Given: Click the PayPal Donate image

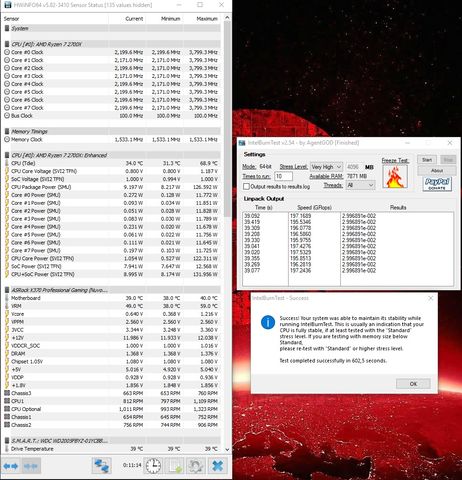Looking at the screenshot, I should (x=437, y=184).
